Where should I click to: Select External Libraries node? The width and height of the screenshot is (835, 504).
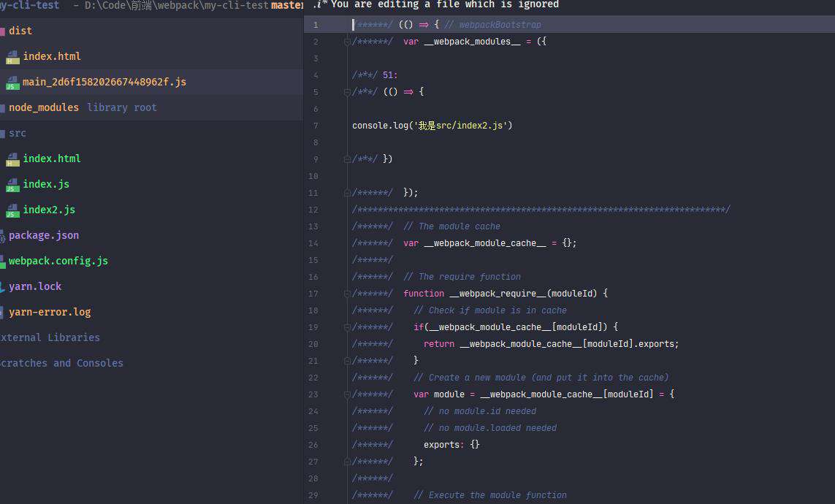pos(50,337)
